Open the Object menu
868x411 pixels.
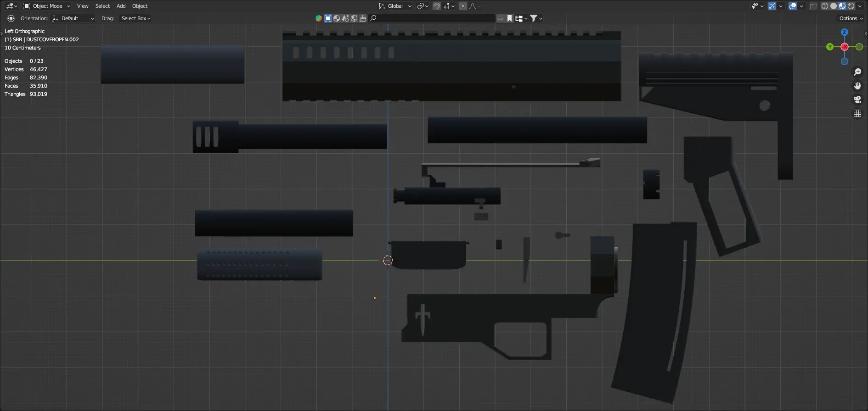[140, 6]
